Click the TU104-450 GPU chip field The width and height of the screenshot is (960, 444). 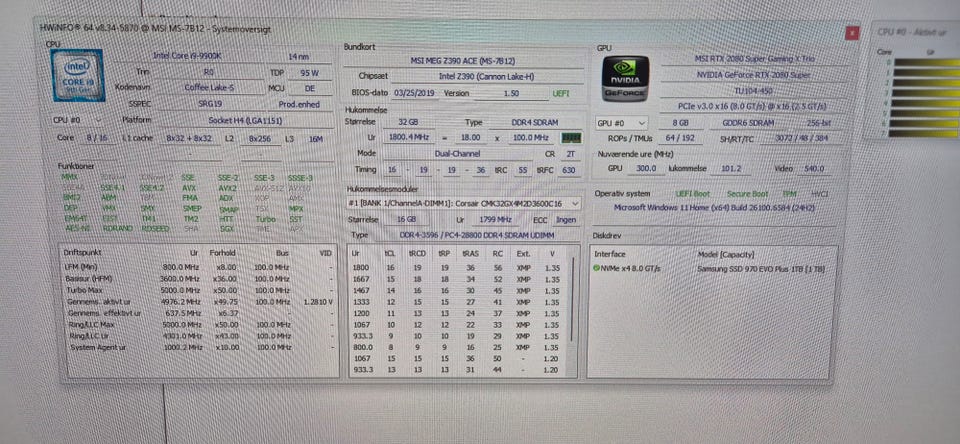coord(754,91)
